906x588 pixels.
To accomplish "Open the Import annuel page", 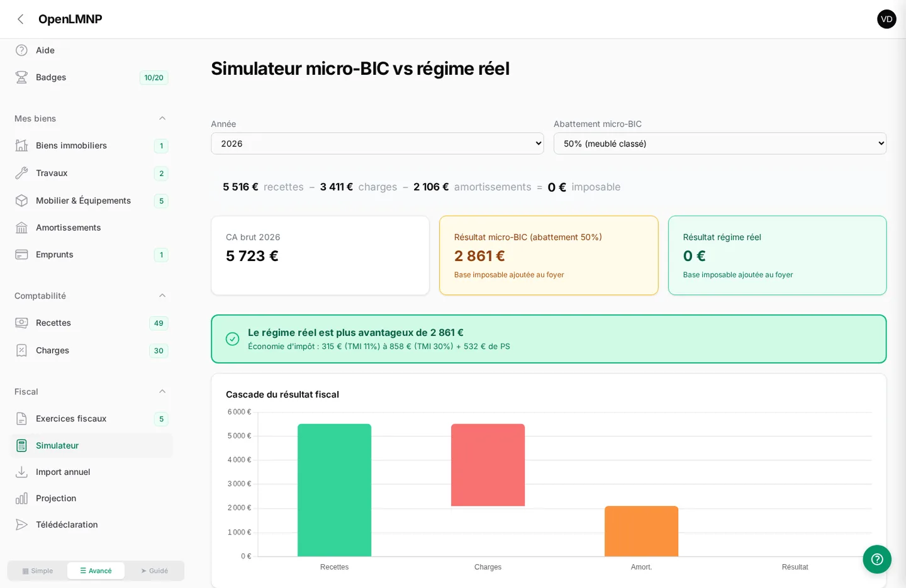I will (91, 472).
